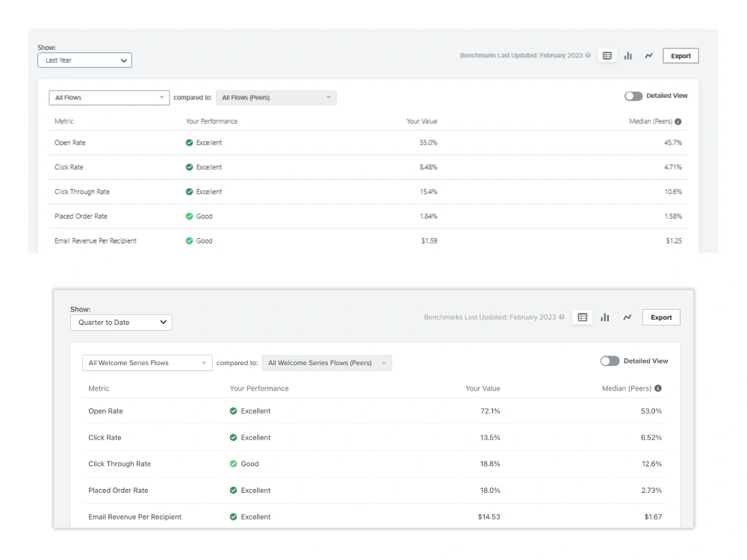Open the trend line chart view
The width and height of the screenshot is (747, 560).
648,55
